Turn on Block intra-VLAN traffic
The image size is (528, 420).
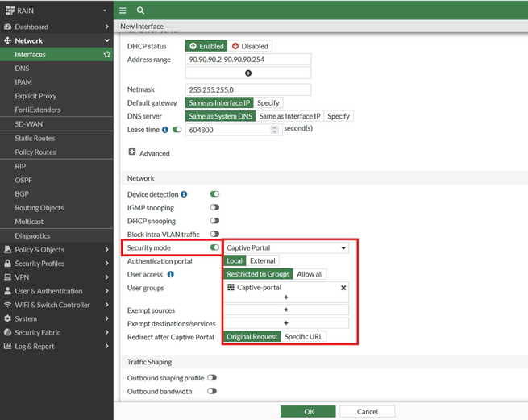214,235
